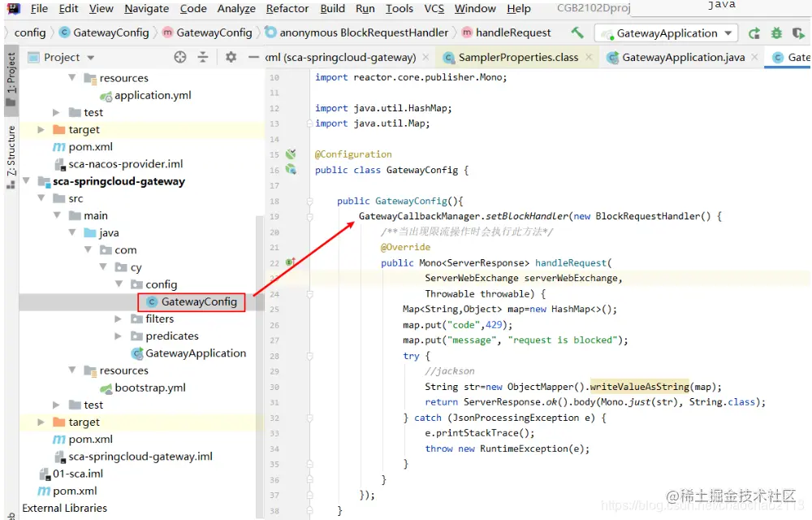Collapse the cy package

[104, 266]
